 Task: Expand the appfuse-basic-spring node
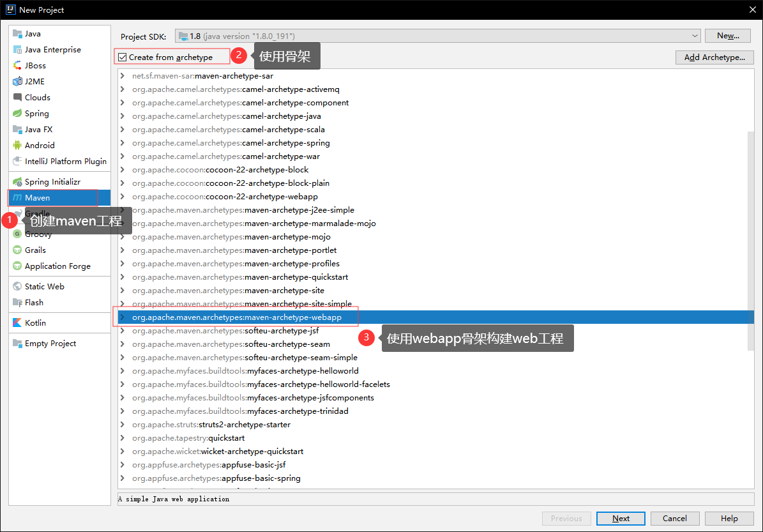(x=123, y=478)
